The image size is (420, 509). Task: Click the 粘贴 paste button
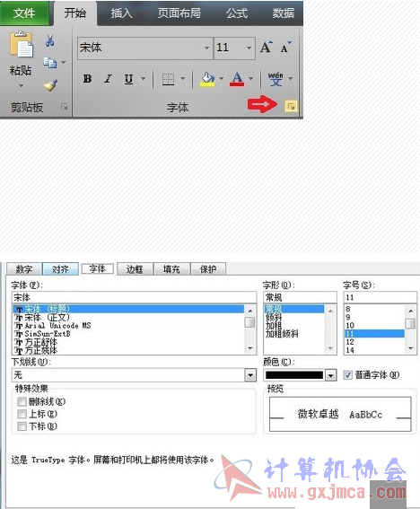[x=21, y=60]
